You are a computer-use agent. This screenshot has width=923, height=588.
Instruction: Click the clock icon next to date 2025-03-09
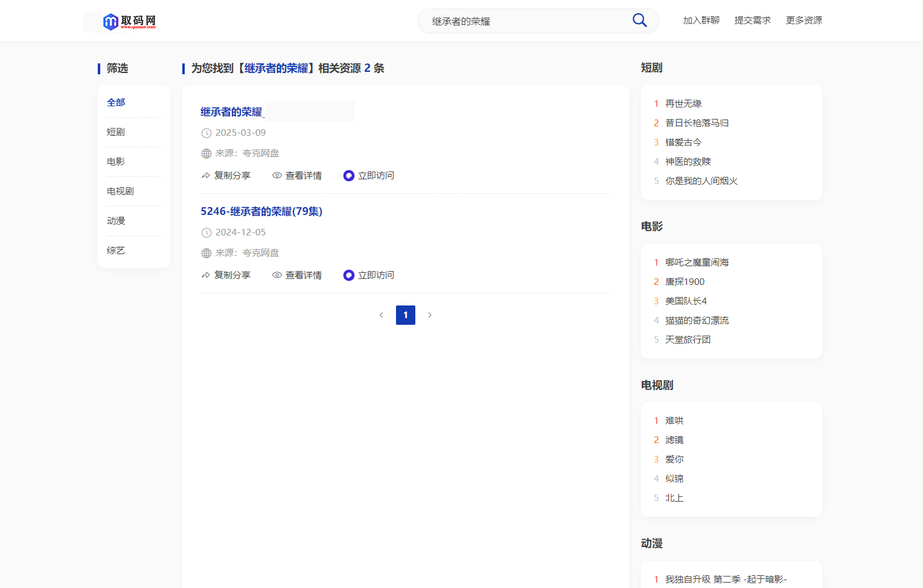pos(205,132)
